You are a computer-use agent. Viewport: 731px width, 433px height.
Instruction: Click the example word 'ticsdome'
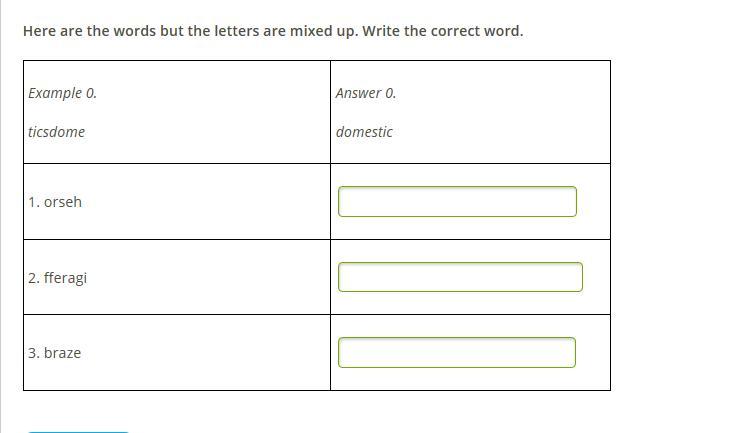pyautogui.click(x=56, y=132)
